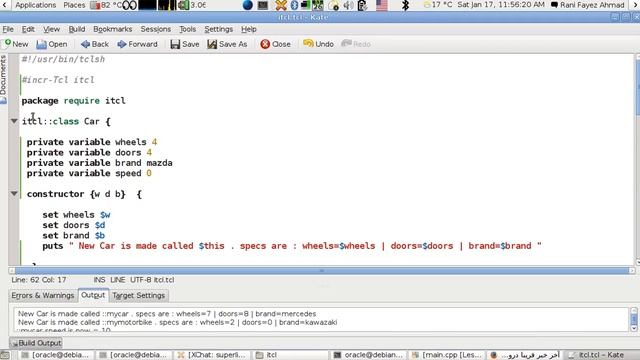Click the 'set doors $d' code line

[73, 225]
